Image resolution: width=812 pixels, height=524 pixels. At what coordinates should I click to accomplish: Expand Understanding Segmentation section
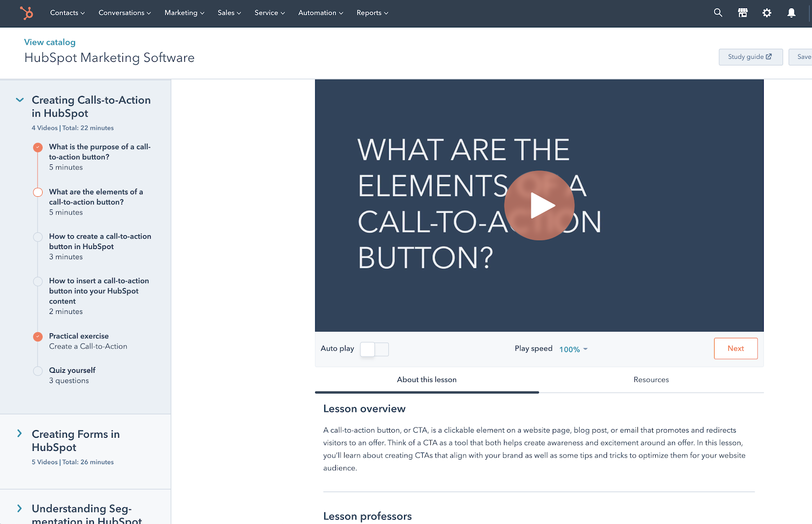pyautogui.click(x=19, y=508)
